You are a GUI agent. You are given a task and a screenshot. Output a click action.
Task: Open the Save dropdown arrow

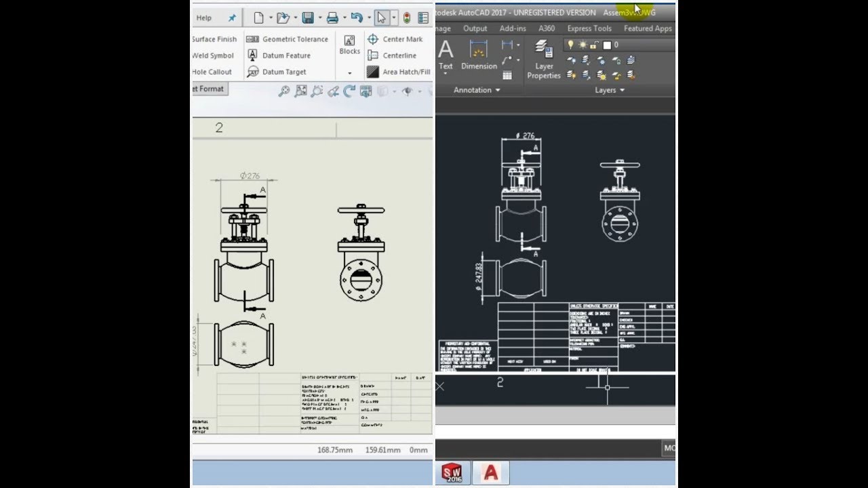(320, 18)
